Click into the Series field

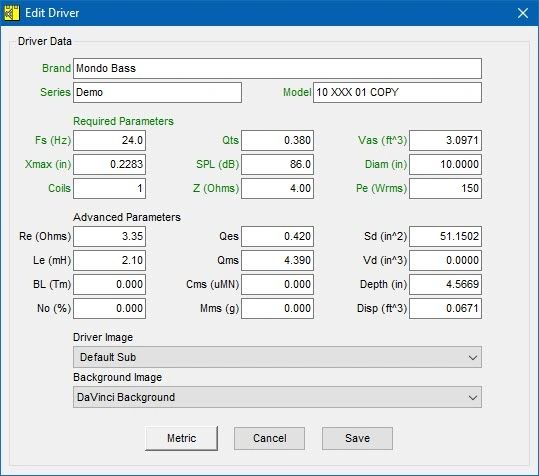pyautogui.click(x=157, y=92)
